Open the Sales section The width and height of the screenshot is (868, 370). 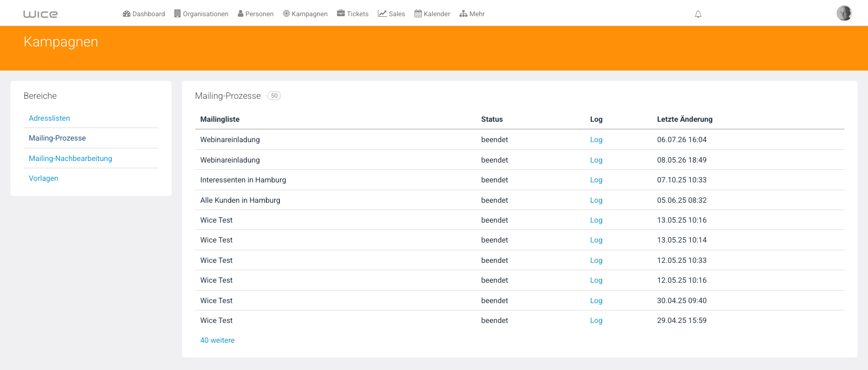[x=391, y=14]
